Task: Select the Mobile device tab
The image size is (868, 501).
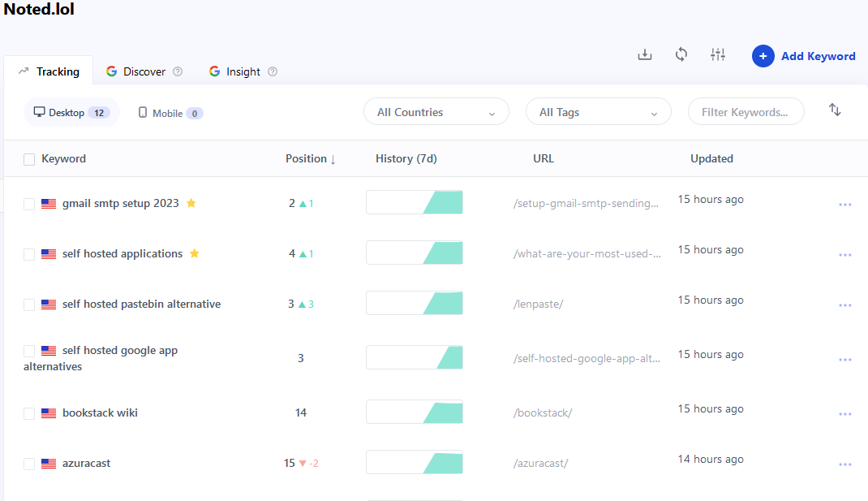Action: (x=170, y=113)
